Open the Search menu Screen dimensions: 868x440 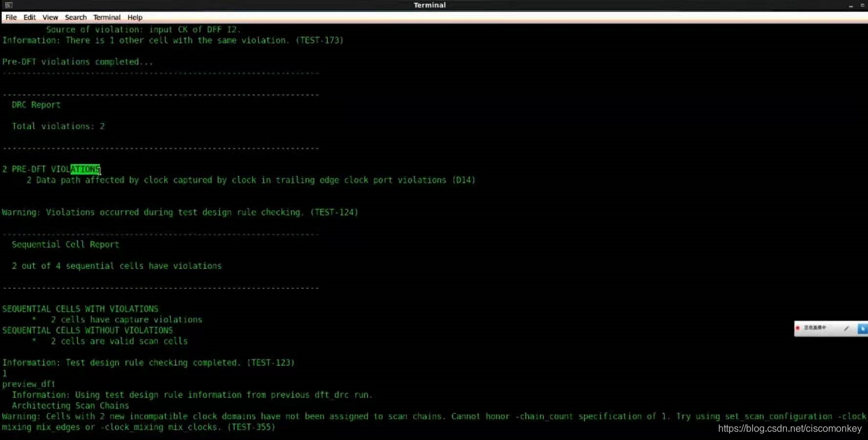pos(76,18)
